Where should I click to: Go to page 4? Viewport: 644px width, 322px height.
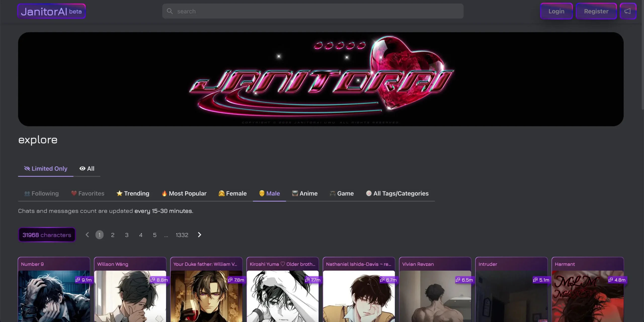tap(141, 235)
